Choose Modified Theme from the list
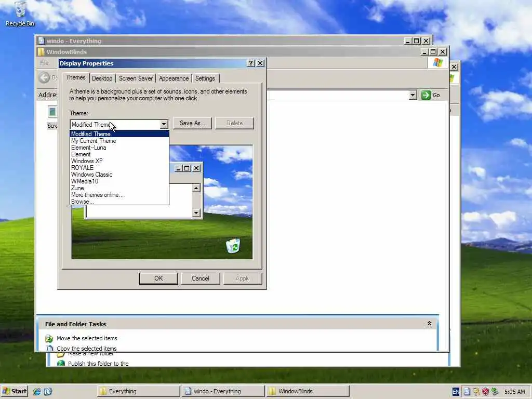 click(119, 134)
